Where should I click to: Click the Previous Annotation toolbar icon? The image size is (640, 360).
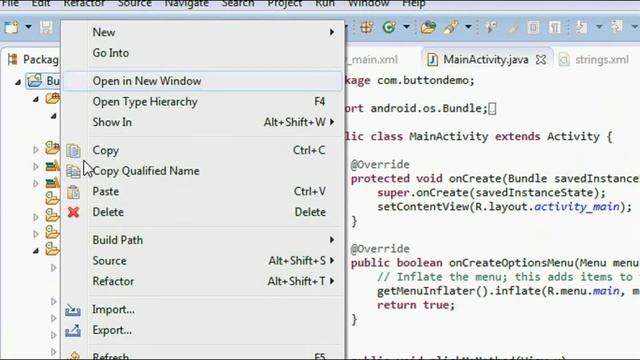(x=617, y=27)
